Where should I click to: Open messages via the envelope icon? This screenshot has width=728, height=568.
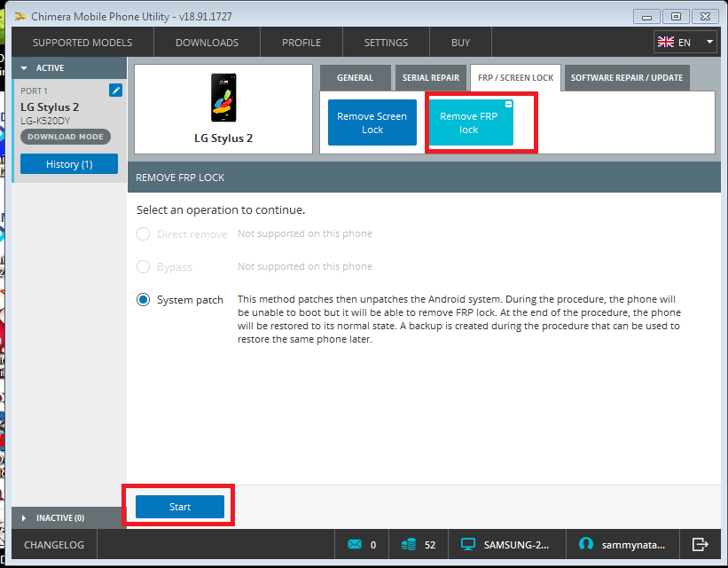pyautogui.click(x=355, y=544)
